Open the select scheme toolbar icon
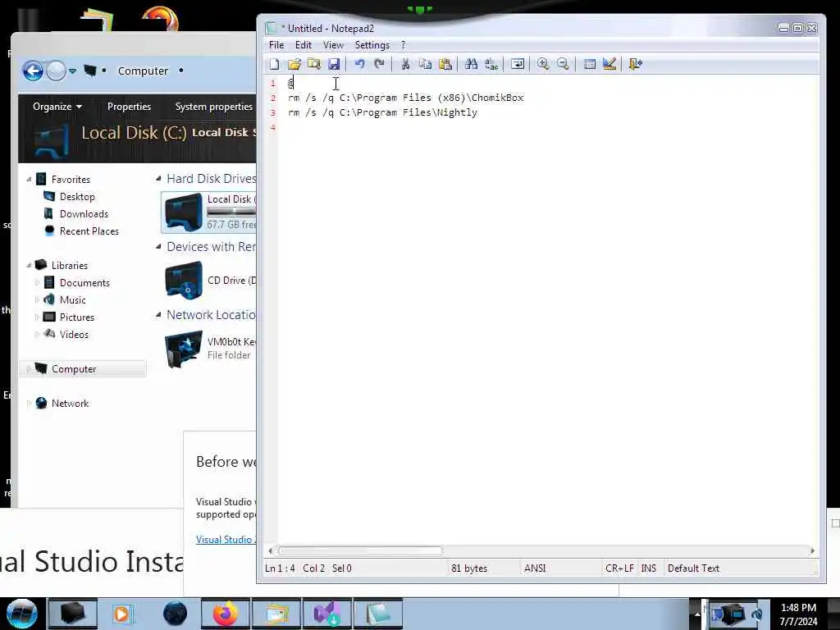Screen dimensions: 840x630 pyautogui.click(x=590, y=64)
